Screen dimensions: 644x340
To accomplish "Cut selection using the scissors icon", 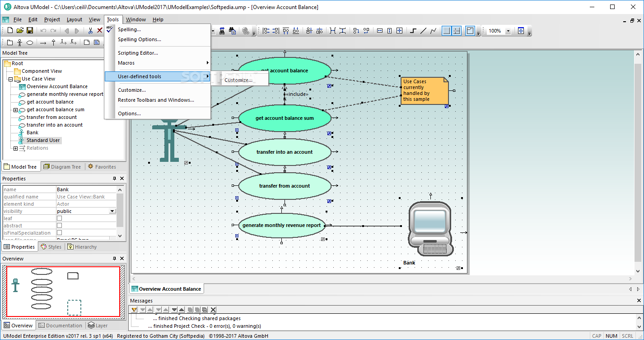I will click(x=90, y=31).
